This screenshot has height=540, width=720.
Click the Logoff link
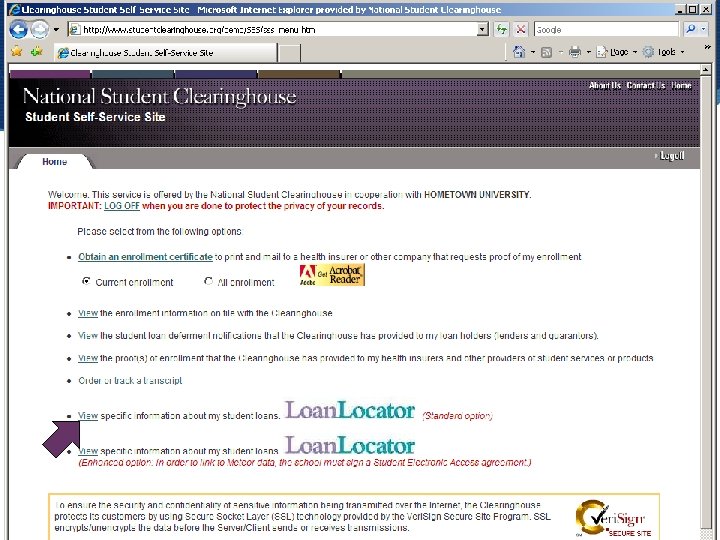pyautogui.click(x=672, y=156)
